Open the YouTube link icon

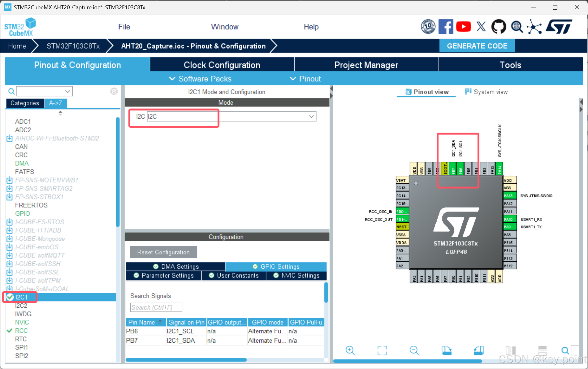pos(463,27)
